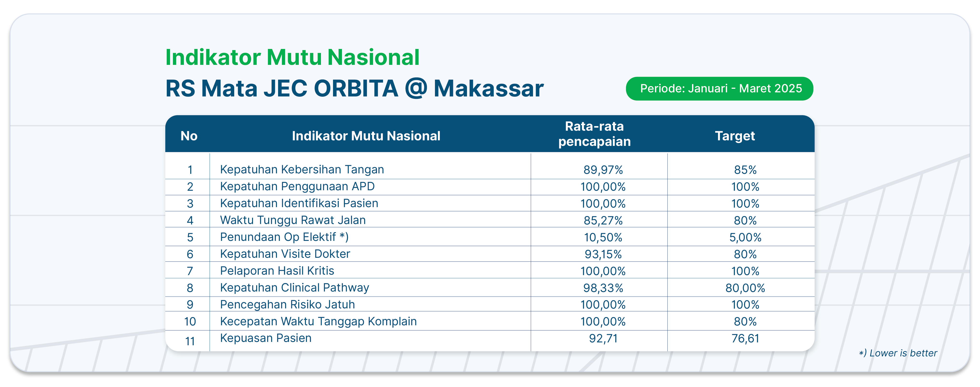Screen dimensions: 980x387
Task: Click Kepatuhan Visite Dokter indicator
Action: (285, 254)
